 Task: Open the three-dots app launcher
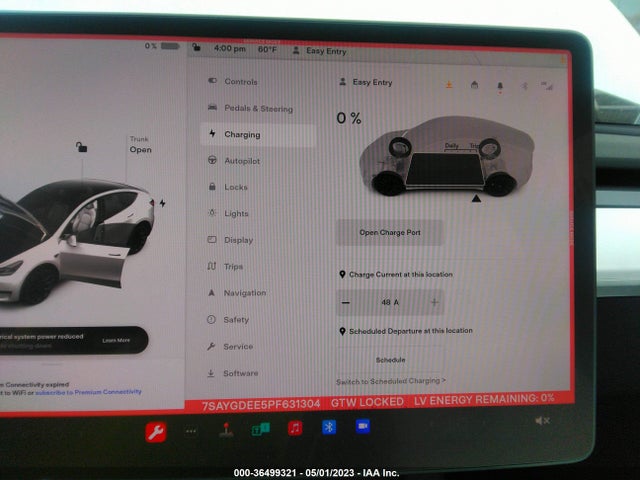(190, 431)
